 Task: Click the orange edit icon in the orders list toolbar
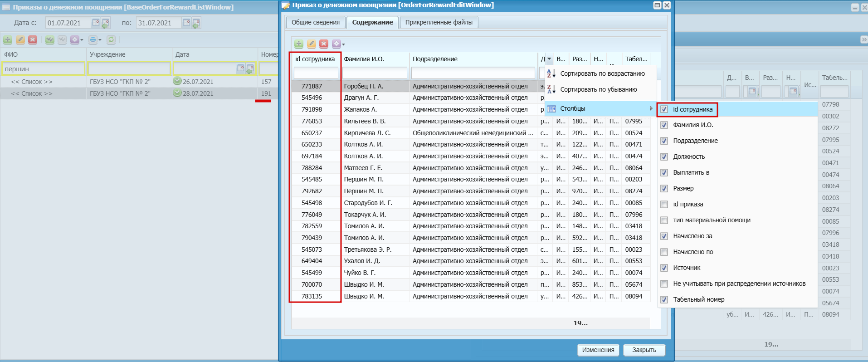pyautogui.click(x=20, y=40)
